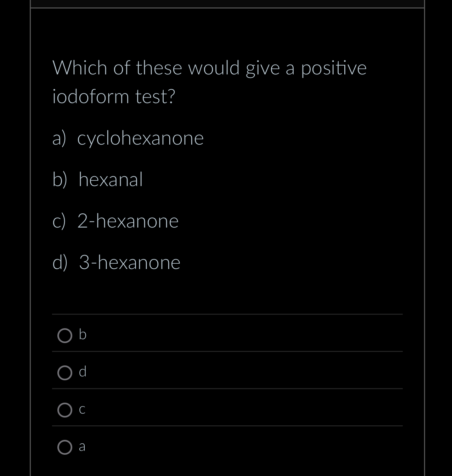Click the text 3-hexanone
The height and width of the screenshot is (476, 452).
click(x=129, y=263)
